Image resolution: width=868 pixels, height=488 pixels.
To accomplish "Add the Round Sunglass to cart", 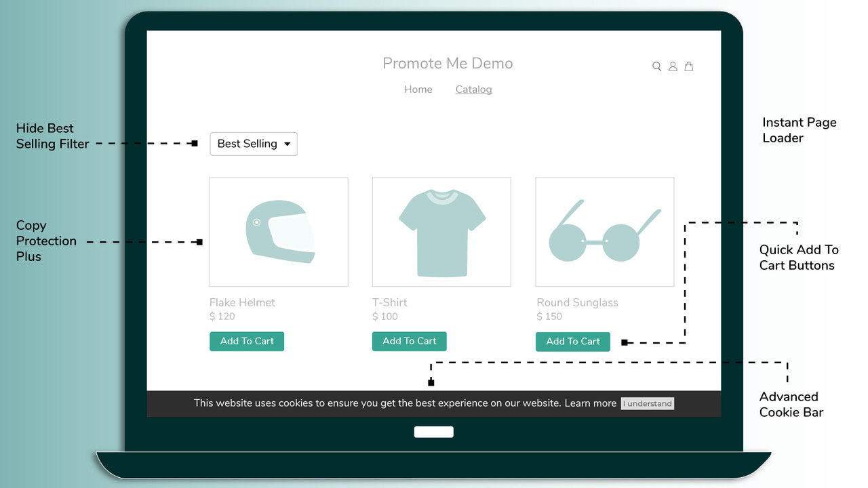I will coord(572,341).
